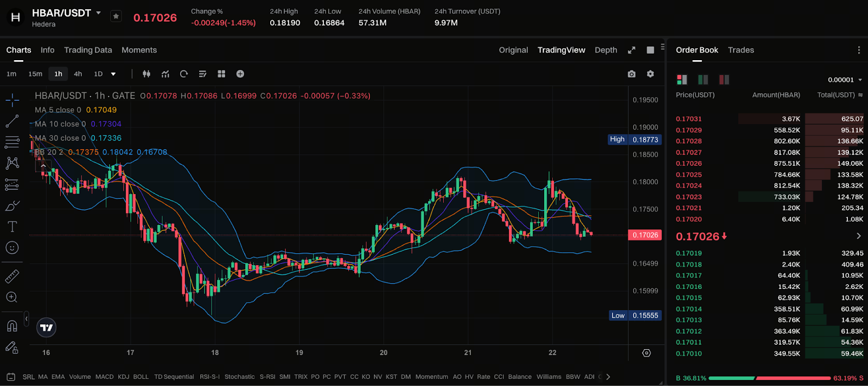Viewport: 868px width, 386px height.
Task: Click the 0.17031 ask price row
Action: coord(689,119)
